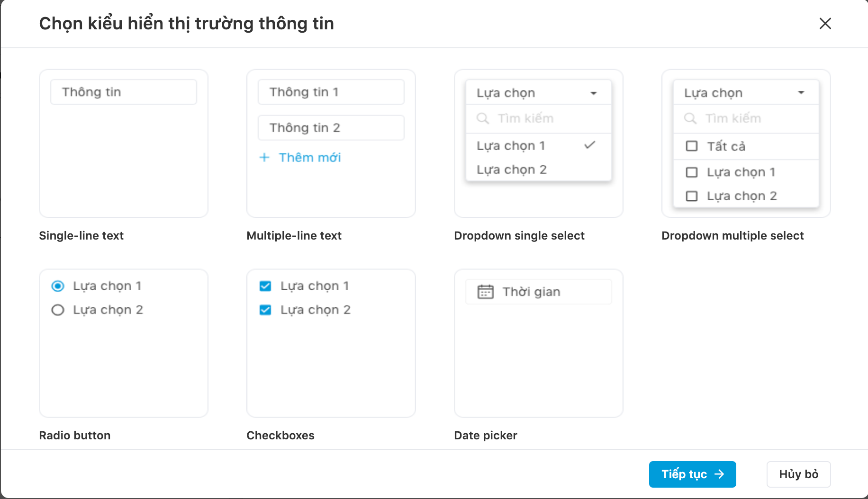
Task: Select the Lựa chọn 1 radio button
Action: tap(58, 286)
